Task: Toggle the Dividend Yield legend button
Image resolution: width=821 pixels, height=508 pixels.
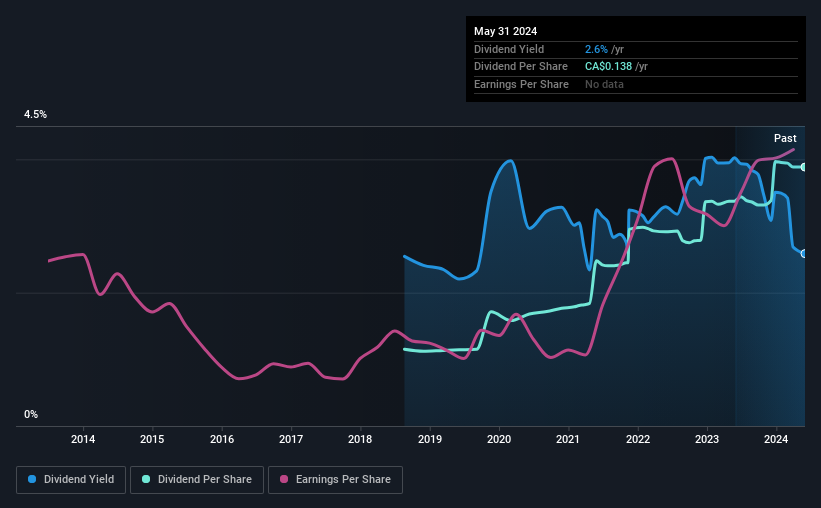Action: click(71, 479)
